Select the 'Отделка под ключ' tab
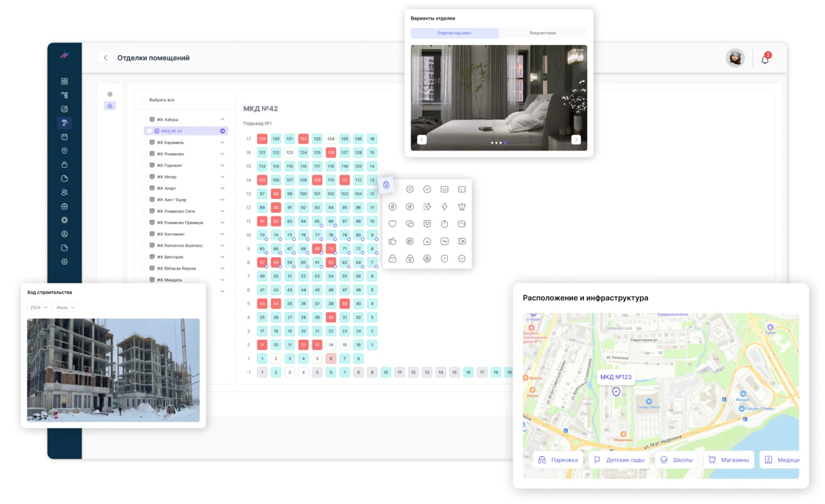The height and width of the screenshot is (504, 825). click(x=454, y=33)
